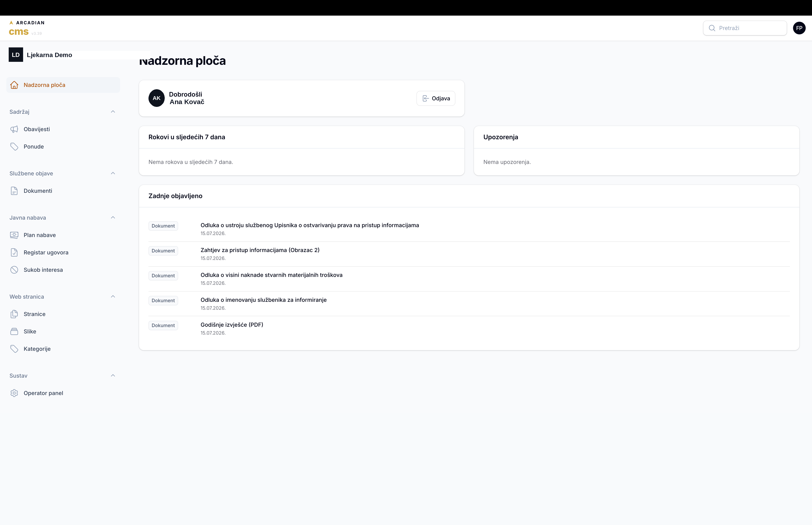
Task: Click the Slike gallery icon
Action: 14,332
